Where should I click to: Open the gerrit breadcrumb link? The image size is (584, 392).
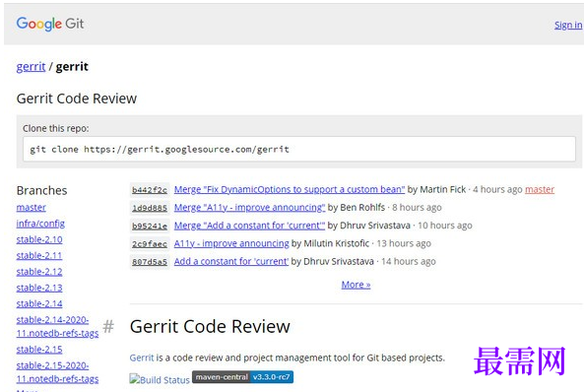(31, 67)
